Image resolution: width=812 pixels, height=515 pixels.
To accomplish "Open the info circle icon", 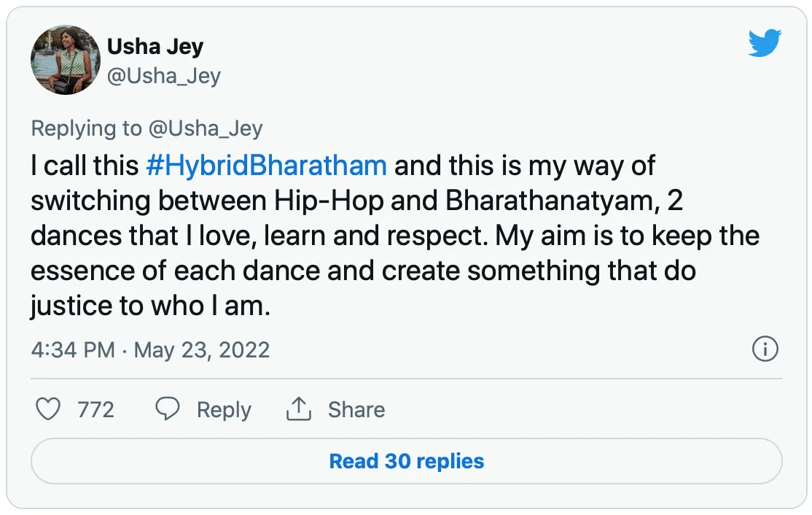I will click(765, 349).
